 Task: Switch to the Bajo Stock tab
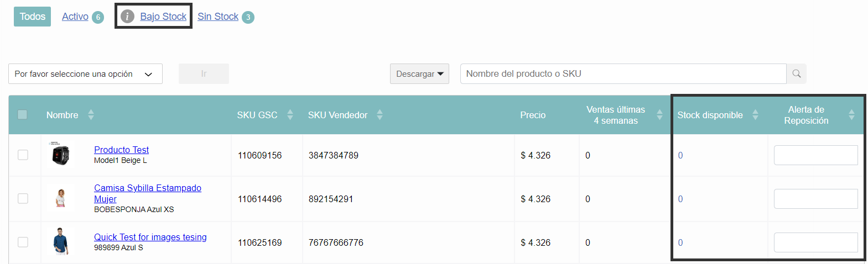163,17
